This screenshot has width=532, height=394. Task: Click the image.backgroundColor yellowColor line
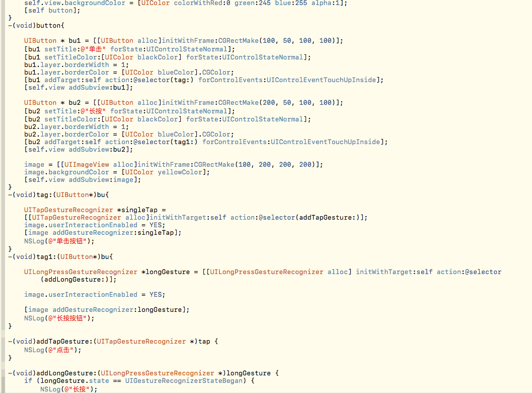coord(117,172)
